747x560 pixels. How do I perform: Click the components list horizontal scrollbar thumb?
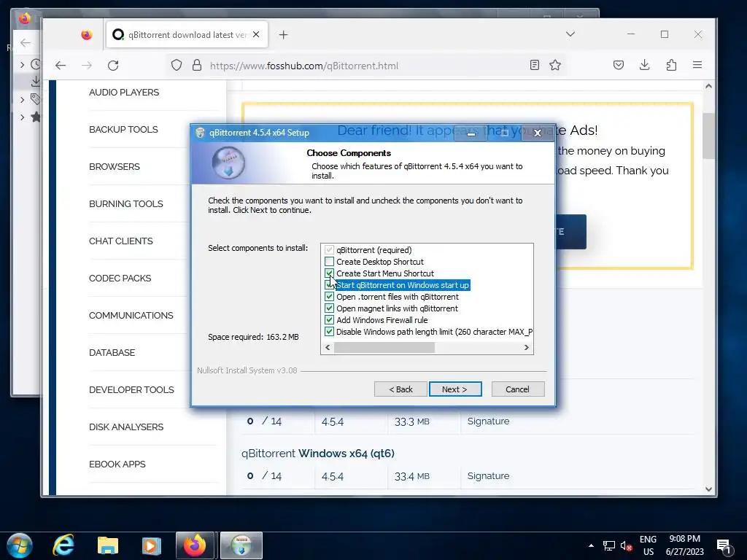[x=384, y=348]
